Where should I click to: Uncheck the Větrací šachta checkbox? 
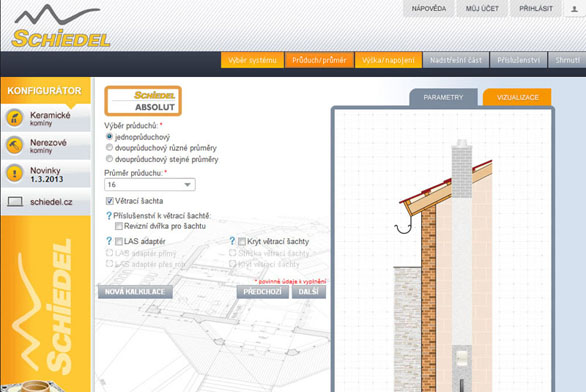(110, 201)
